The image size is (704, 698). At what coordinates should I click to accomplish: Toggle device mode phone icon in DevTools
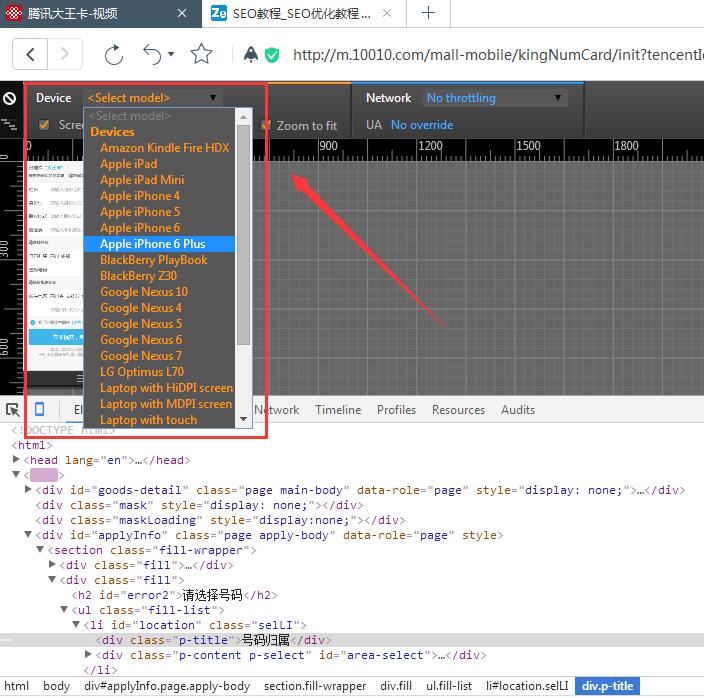pyautogui.click(x=40, y=410)
